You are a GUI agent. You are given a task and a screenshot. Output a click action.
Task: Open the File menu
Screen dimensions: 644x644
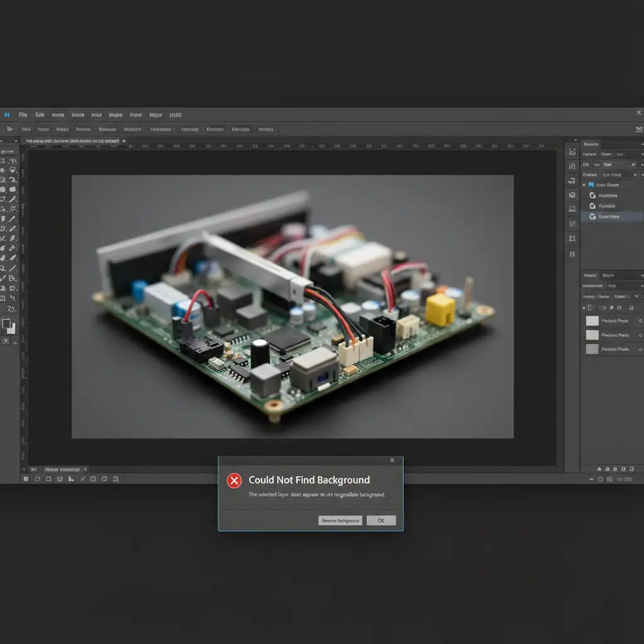pyautogui.click(x=23, y=115)
